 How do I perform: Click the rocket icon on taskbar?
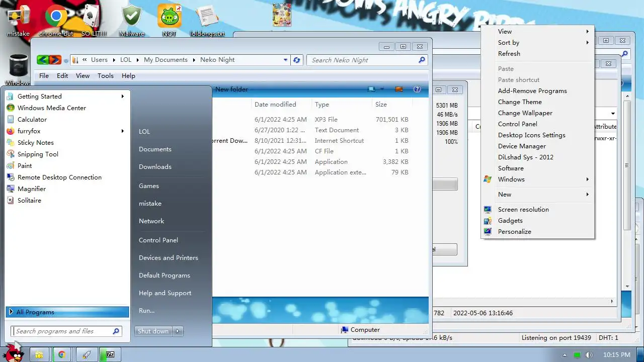pos(87,354)
